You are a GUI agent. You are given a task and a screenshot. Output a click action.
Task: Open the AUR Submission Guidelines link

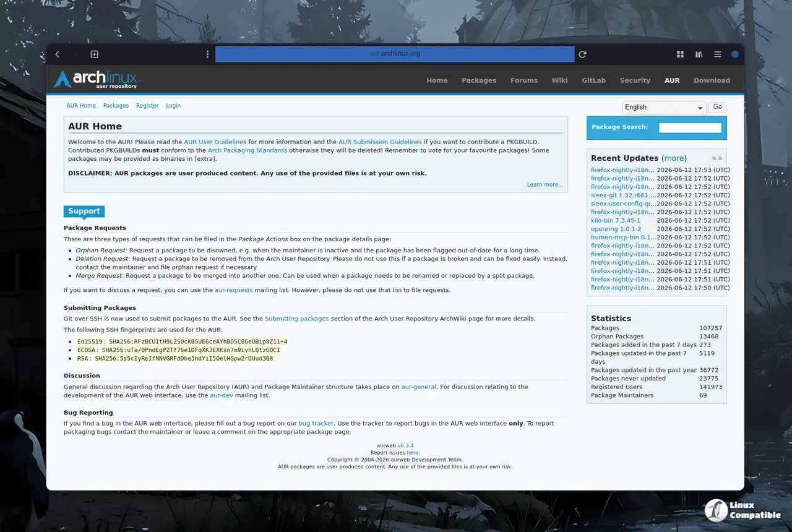(x=380, y=142)
